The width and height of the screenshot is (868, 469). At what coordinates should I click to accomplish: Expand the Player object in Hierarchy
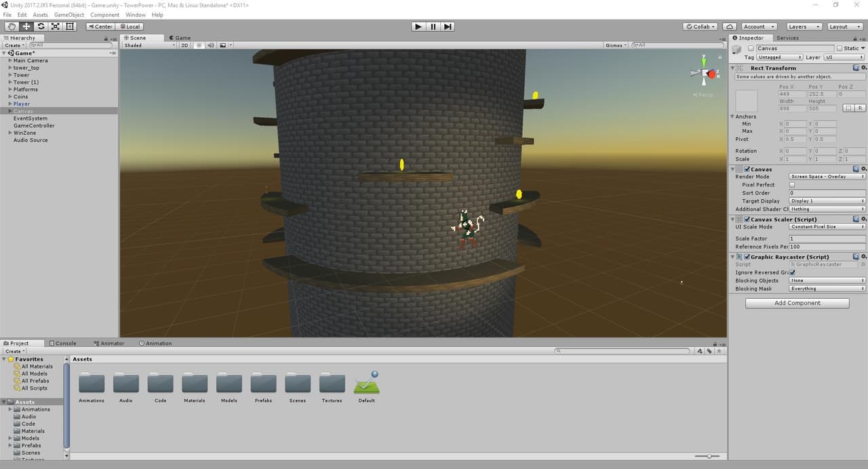[10, 104]
